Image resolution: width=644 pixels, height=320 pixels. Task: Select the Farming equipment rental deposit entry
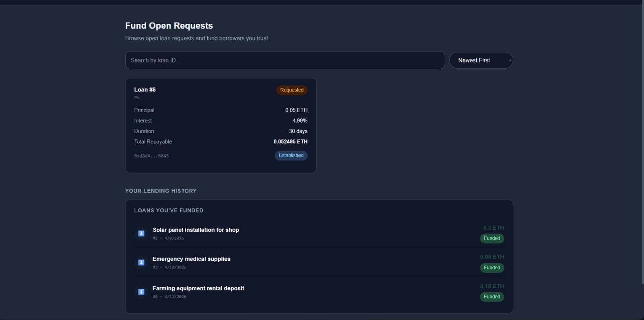(x=198, y=288)
